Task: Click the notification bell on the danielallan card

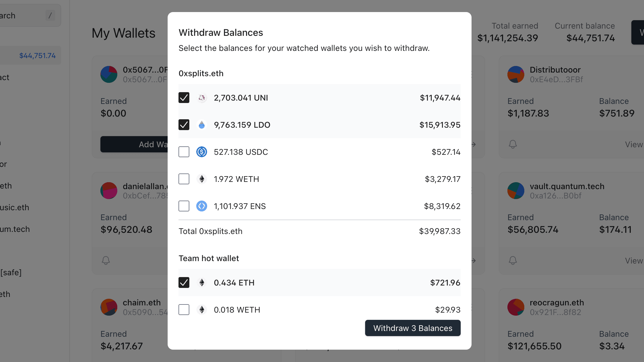Action: click(106, 261)
